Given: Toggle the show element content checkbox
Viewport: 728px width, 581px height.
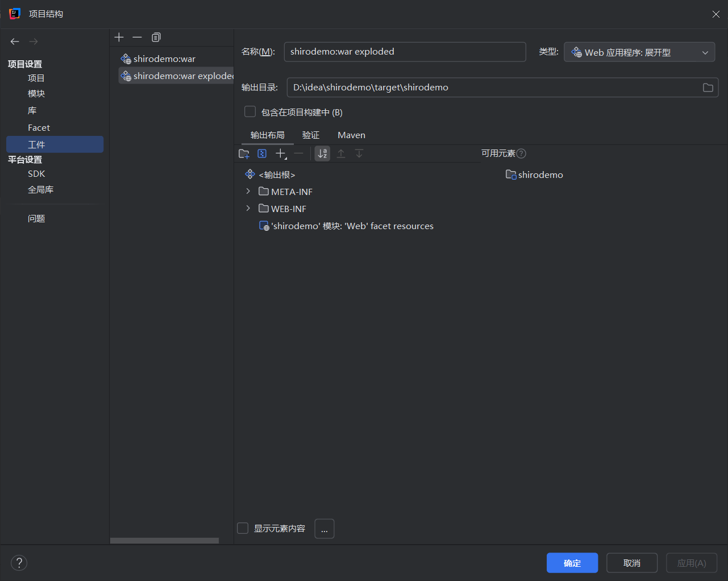Looking at the screenshot, I should tap(243, 528).
